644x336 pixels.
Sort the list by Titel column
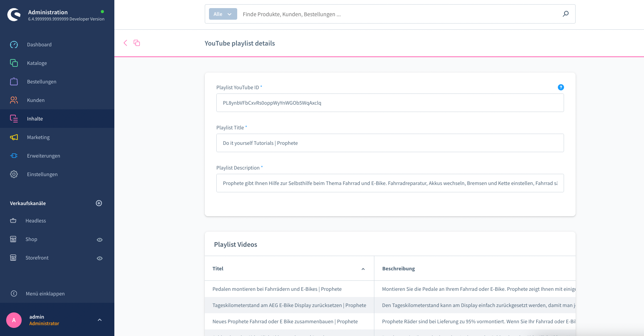289,268
